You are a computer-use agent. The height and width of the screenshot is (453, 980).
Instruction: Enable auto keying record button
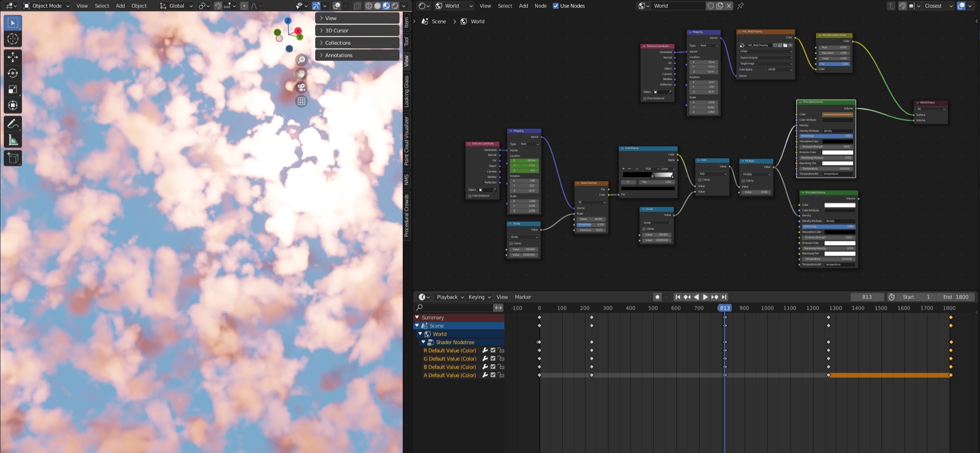(658, 297)
